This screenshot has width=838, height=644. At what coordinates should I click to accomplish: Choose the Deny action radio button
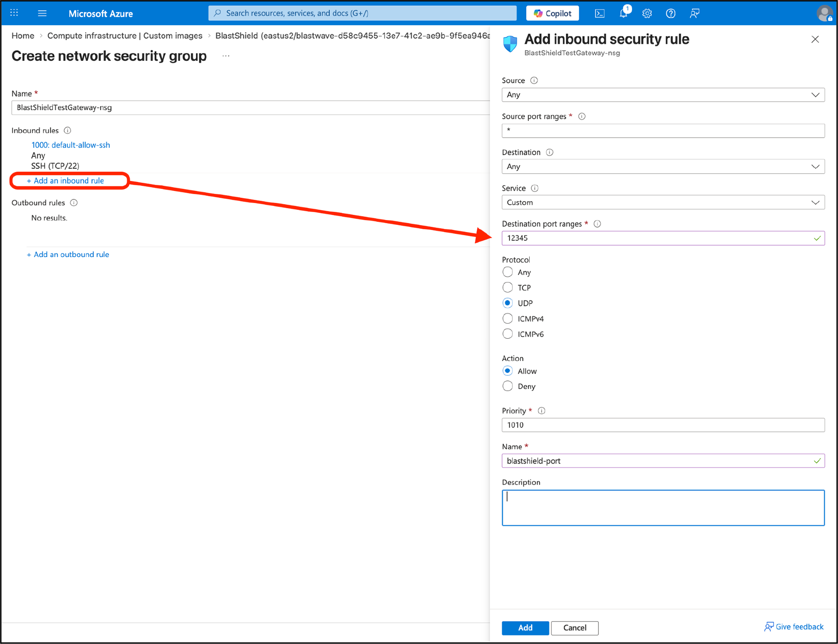point(508,386)
